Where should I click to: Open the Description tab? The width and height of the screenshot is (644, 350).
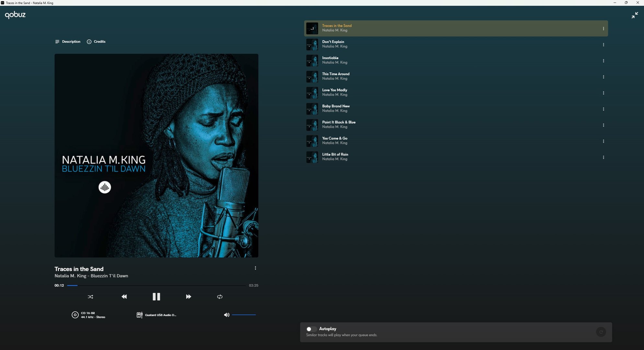click(68, 41)
